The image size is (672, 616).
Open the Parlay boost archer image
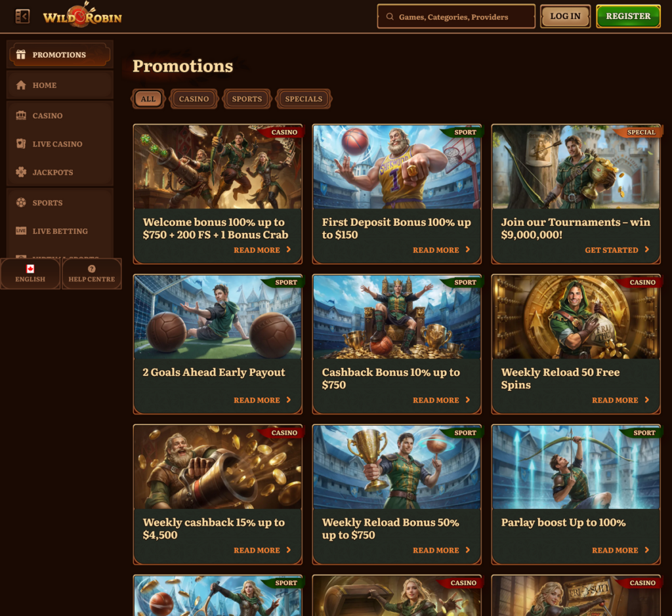coord(576,467)
